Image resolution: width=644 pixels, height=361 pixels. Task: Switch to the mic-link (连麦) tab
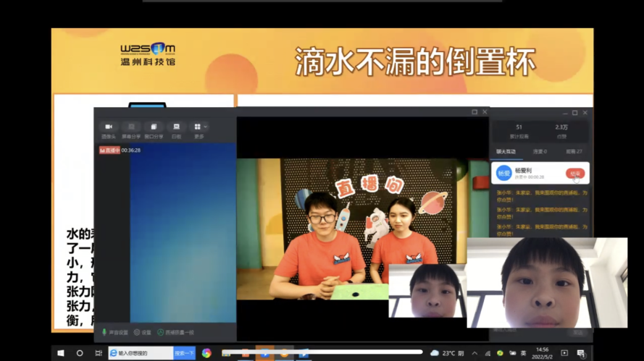540,152
